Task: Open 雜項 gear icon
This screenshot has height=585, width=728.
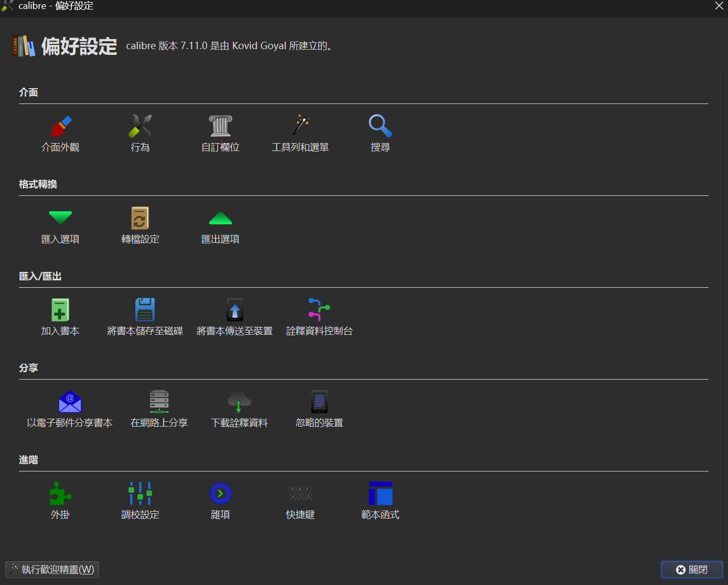Action: click(x=220, y=493)
